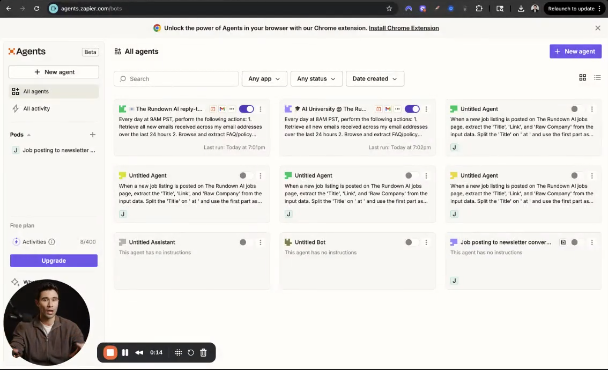Stop the screen recording

point(110,353)
